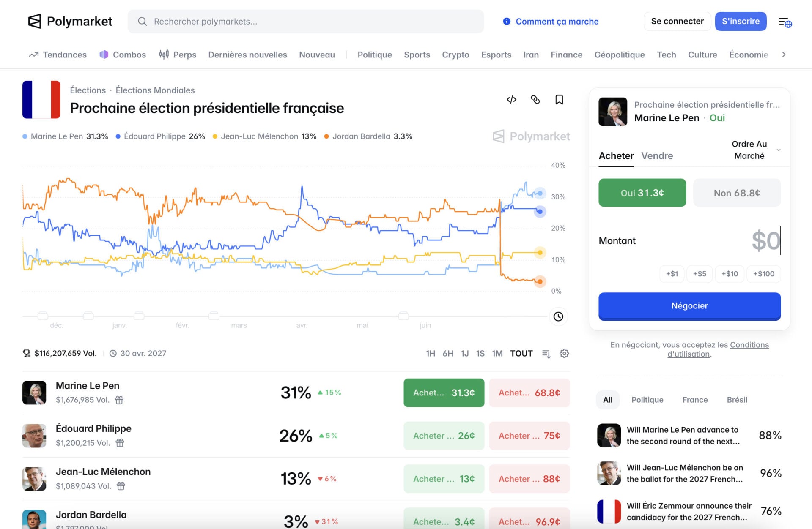Filter related markets by France
The image size is (812, 529).
pyautogui.click(x=695, y=400)
